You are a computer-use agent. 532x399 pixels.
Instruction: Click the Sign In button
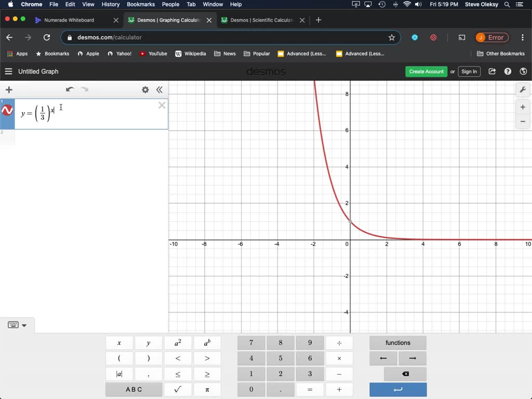[x=469, y=72]
